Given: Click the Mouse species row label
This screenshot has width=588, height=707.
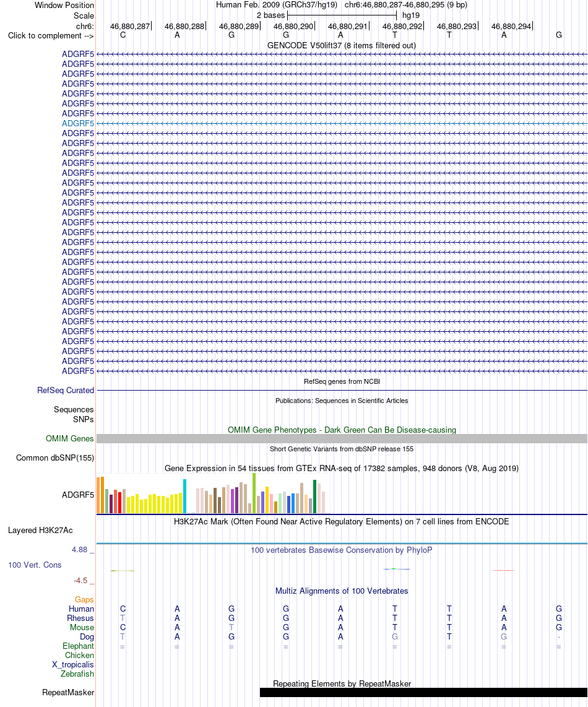Looking at the screenshot, I should (x=82, y=628).
